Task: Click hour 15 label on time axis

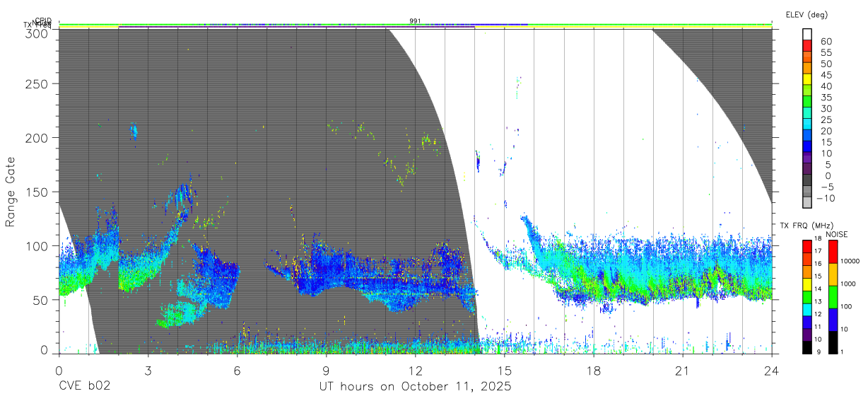Action: tap(504, 370)
